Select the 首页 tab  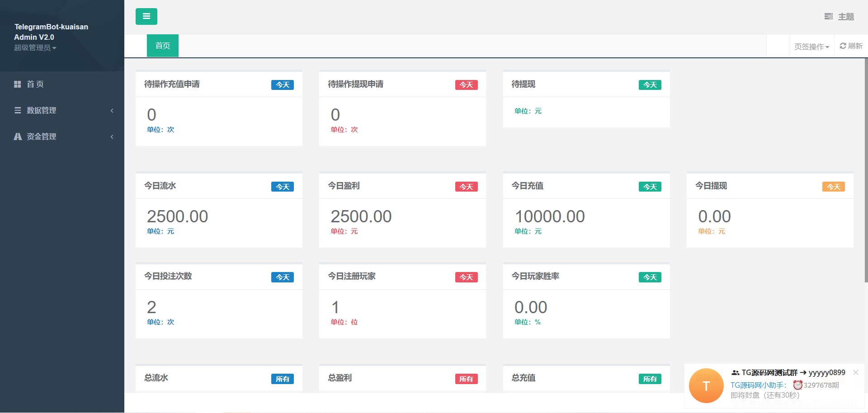tap(163, 46)
